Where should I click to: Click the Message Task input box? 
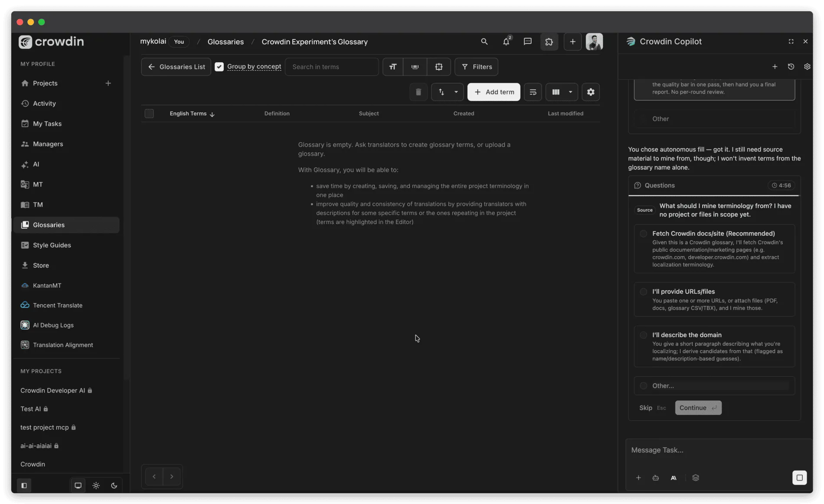coord(718,450)
